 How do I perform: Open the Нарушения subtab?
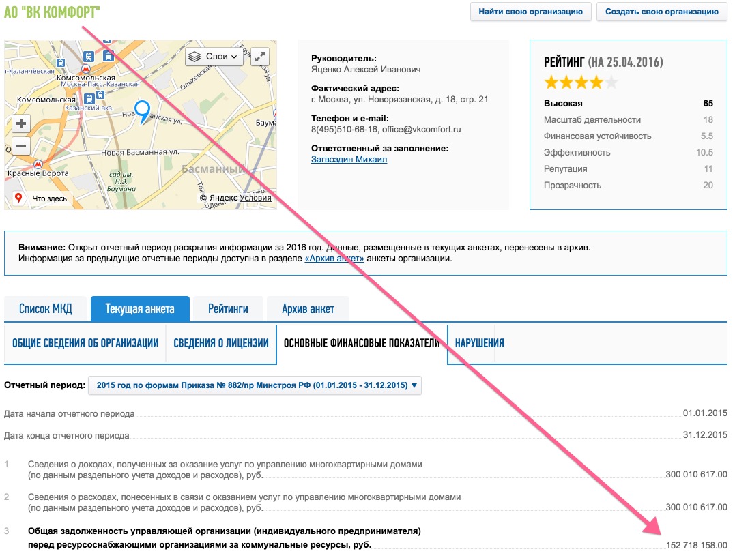480,344
